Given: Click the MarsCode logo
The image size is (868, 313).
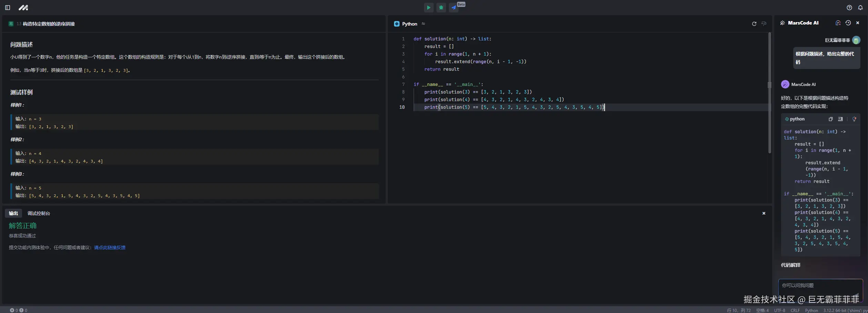Looking at the screenshot, I should point(23,8).
